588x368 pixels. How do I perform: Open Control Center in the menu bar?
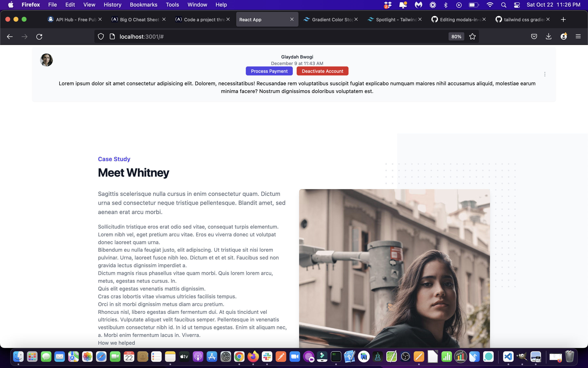(x=517, y=5)
